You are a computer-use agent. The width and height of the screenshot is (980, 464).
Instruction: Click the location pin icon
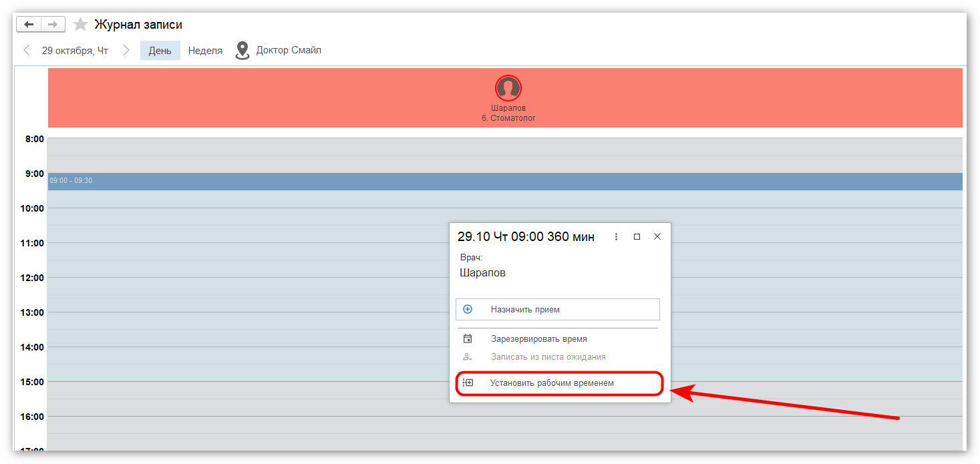[242, 51]
